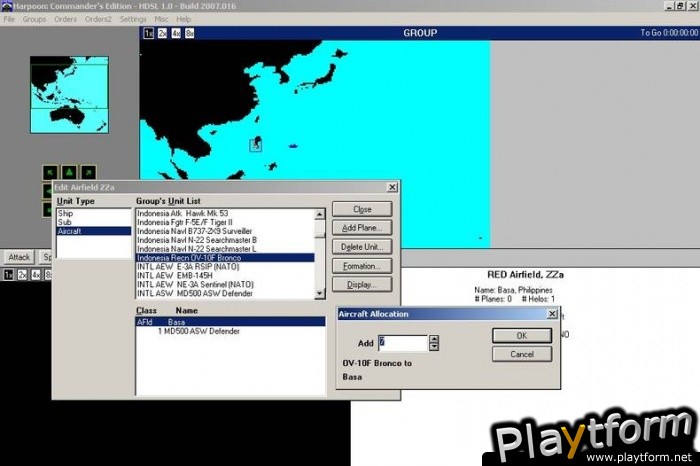Viewport: 700px width, 466px height.
Task: Open the Help menu
Action: point(183,19)
